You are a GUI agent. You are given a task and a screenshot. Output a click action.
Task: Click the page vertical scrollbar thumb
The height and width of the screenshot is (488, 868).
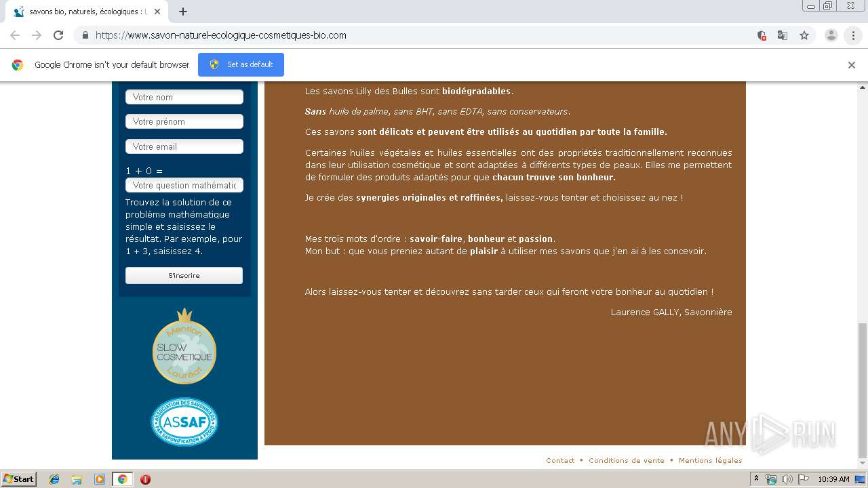pyautogui.click(x=863, y=390)
